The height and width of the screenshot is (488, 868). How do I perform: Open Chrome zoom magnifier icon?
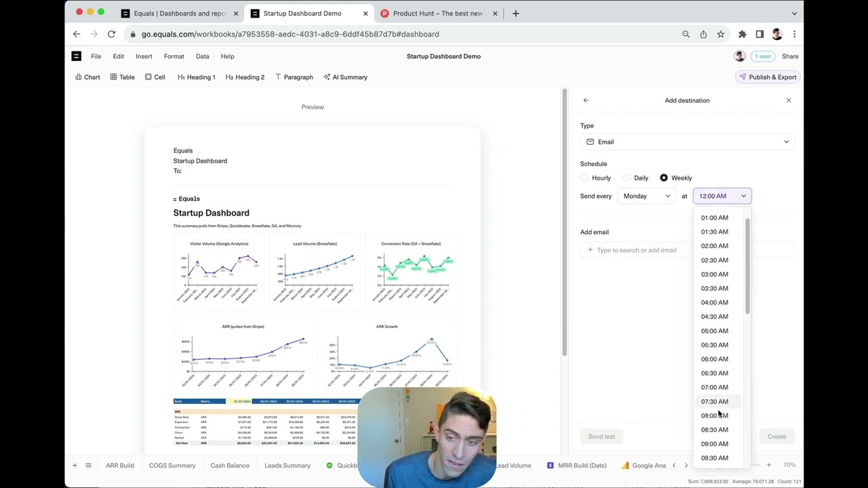click(x=686, y=34)
